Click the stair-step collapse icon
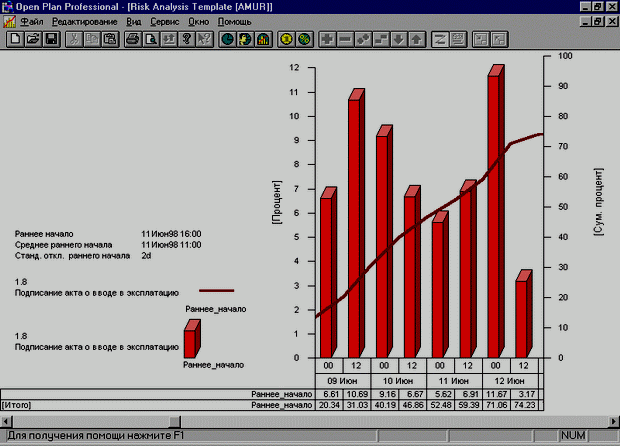The image size is (620, 446). (381, 39)
